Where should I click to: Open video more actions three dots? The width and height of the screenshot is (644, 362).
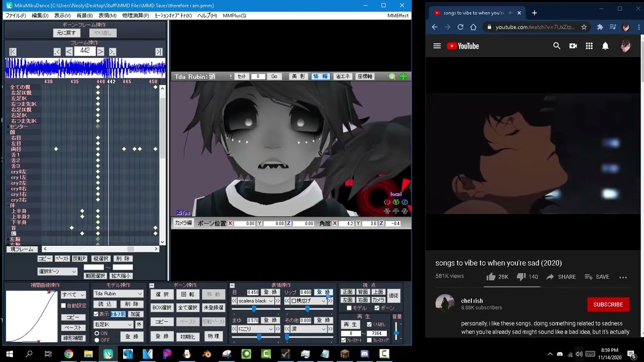pyautogui.click(x=623, y=277)
